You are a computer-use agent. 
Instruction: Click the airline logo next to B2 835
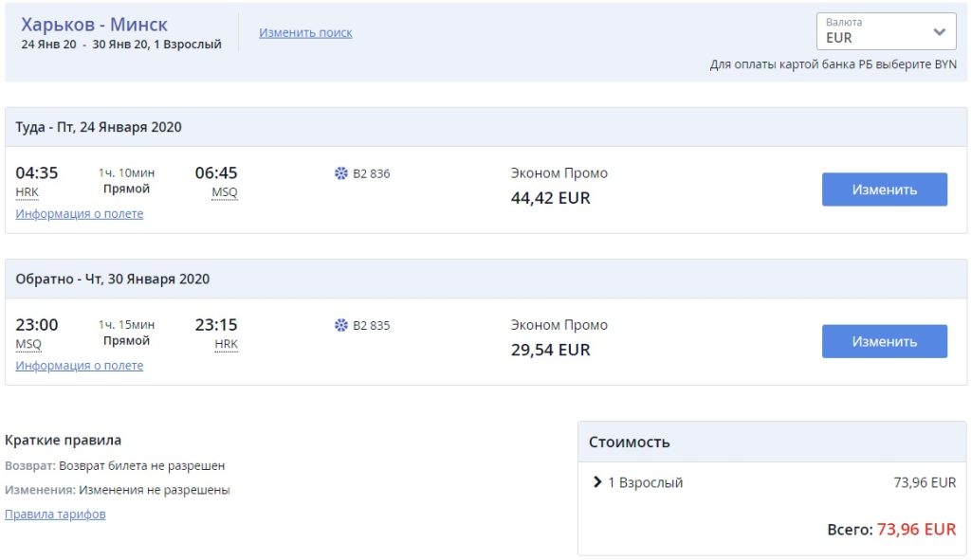pos(341,325)
